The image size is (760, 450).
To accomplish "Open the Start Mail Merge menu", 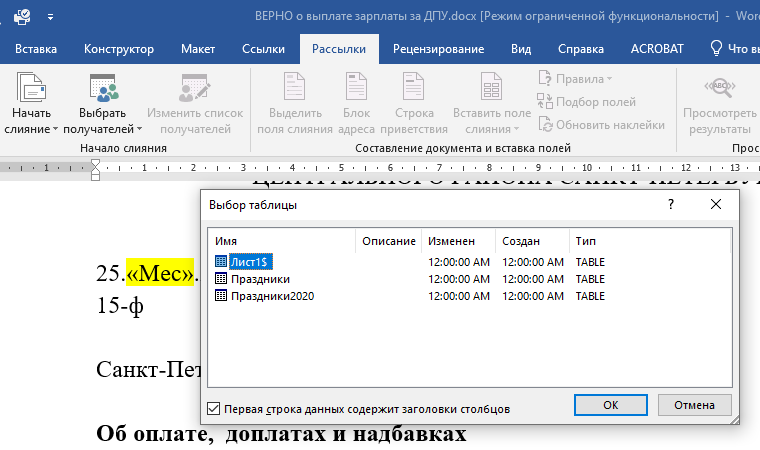I will 31,103.
